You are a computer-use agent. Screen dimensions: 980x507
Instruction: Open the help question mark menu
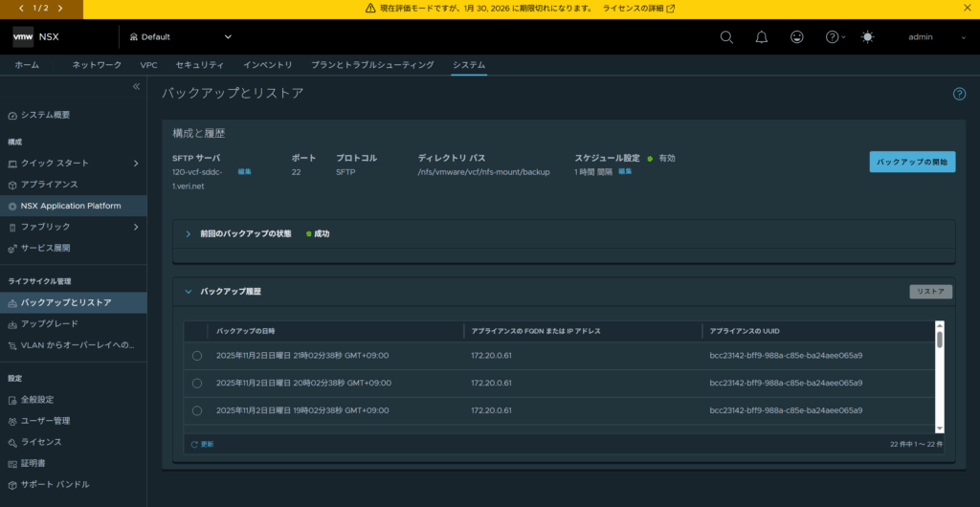(x=834, y=37)
